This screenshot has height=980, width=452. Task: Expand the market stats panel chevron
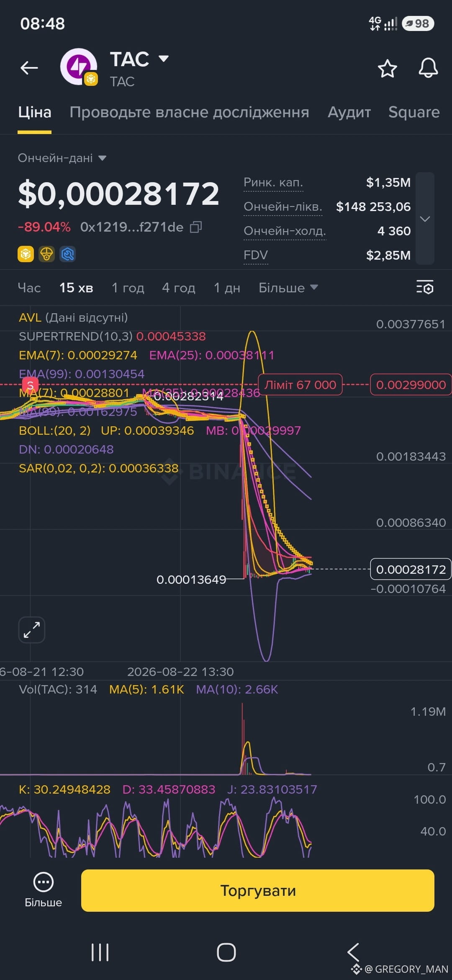point(425,219)
